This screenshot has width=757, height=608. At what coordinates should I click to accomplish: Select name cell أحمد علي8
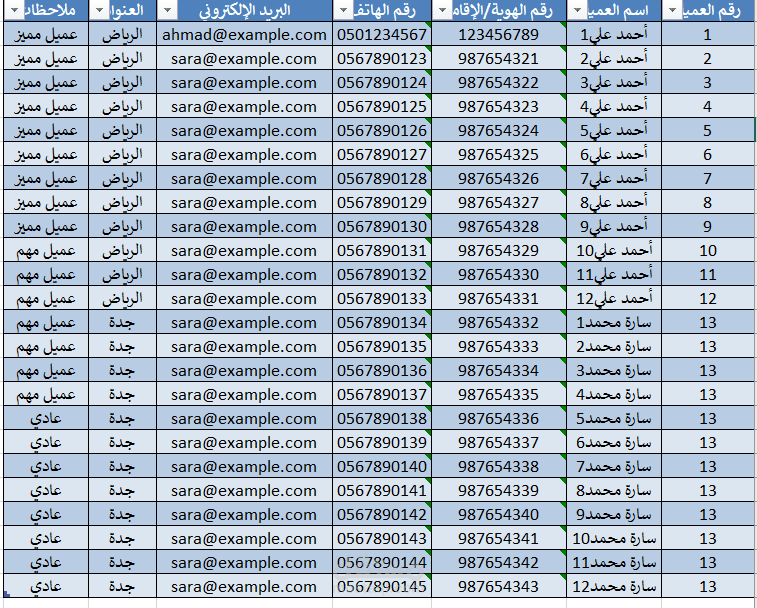point(614,203)
